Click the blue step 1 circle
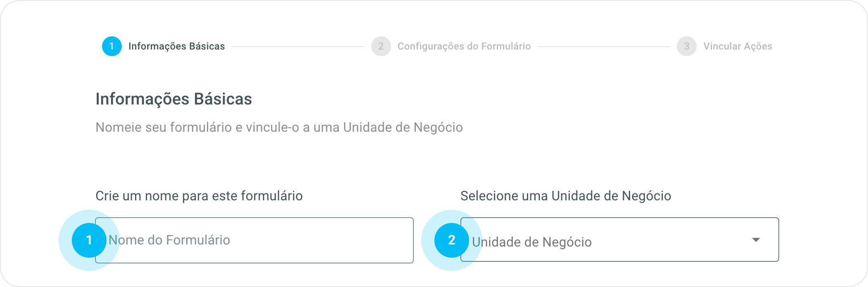The image size is (868, 287). click(111, 46)
